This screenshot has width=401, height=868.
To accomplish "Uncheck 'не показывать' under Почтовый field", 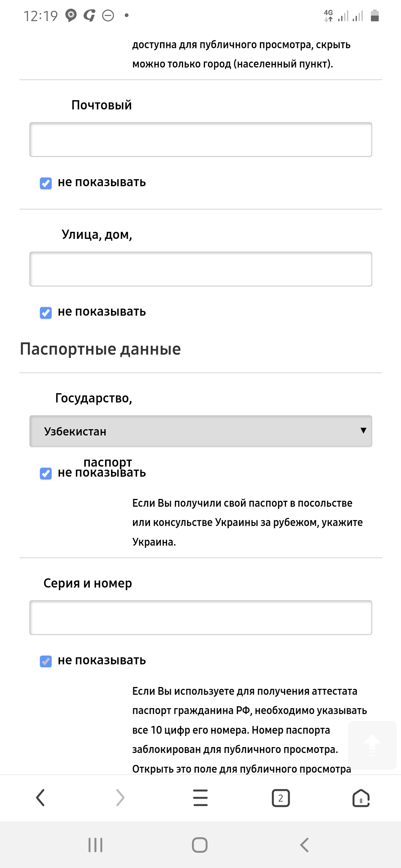I will (x=46, y=183).
